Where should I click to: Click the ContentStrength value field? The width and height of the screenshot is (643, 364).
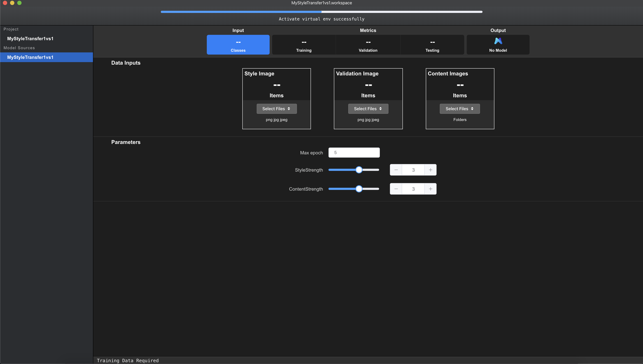[413, 189]
